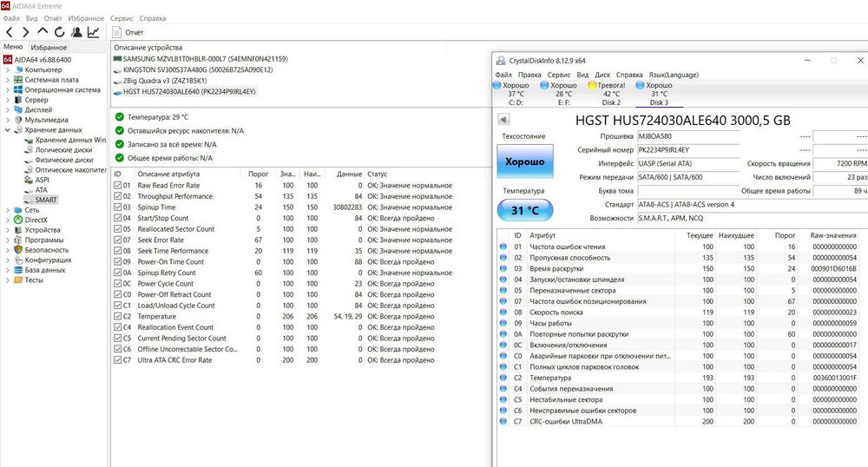868x467 pixels.
Task: Switch to the Меню tab in the AIDA64 sidebar
Action: 13,47
